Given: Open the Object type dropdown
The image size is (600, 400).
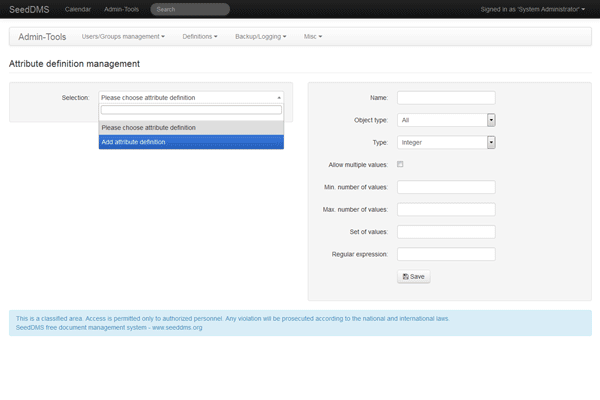Looking at the screenshot, I should (446, 120).
